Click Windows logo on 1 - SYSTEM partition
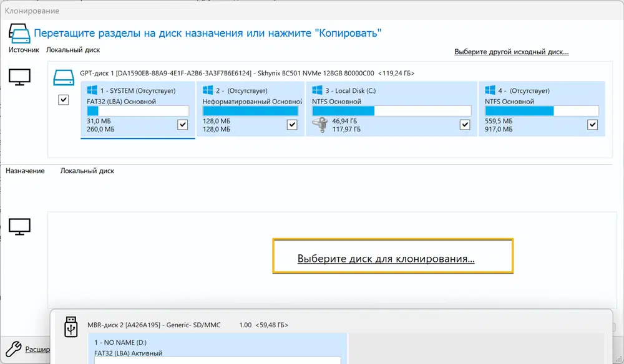 [x=93, y=90]
